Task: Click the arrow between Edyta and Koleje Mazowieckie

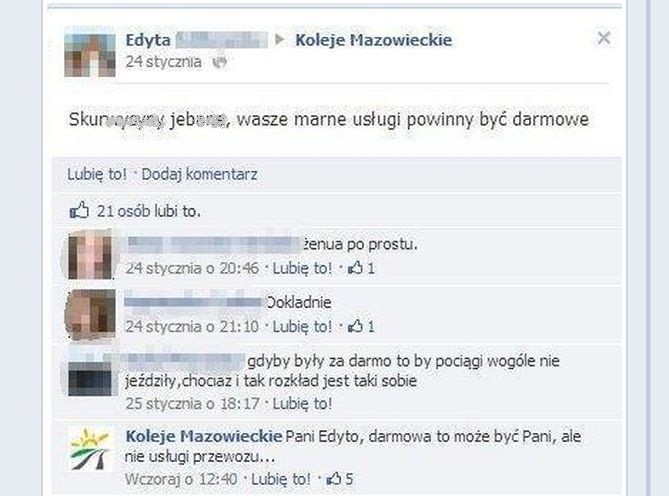Action: coord(279,40)
